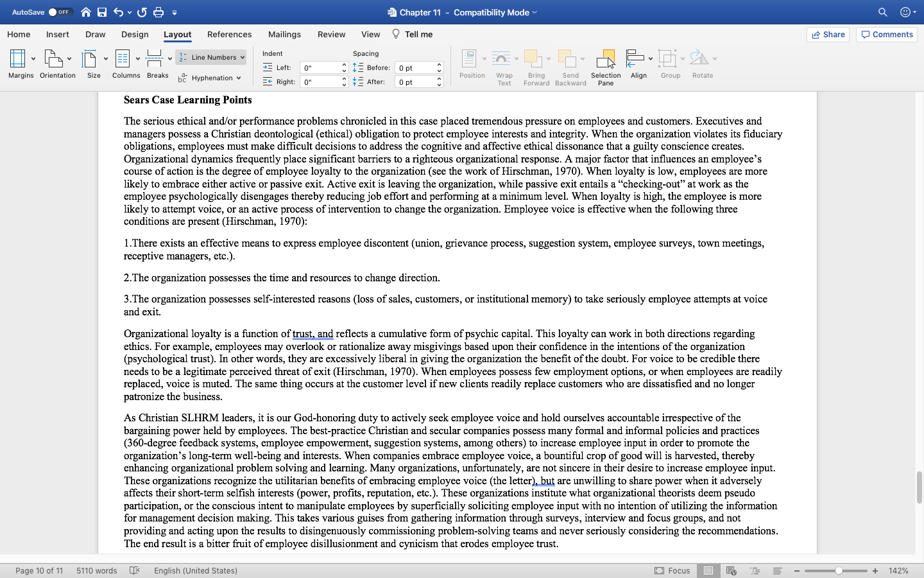
Task: Expand the Columns dropdown arrow
Action: pos(138,58)
